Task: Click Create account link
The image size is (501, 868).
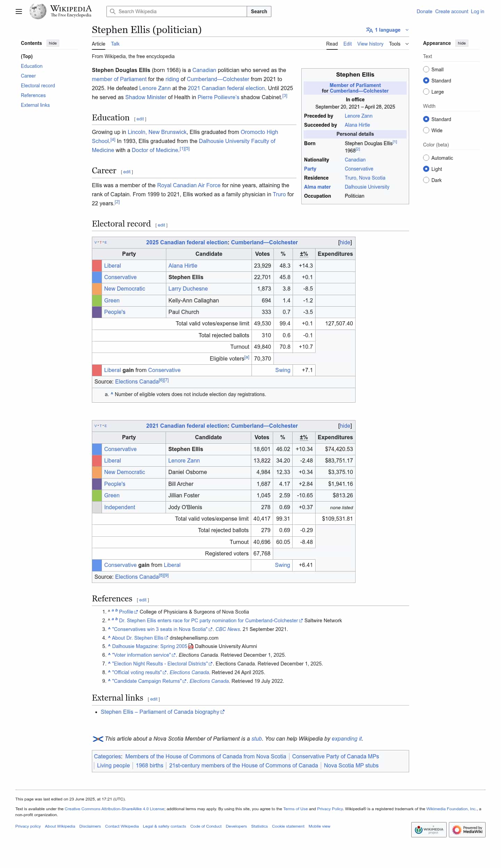Action: coord(452,11)
